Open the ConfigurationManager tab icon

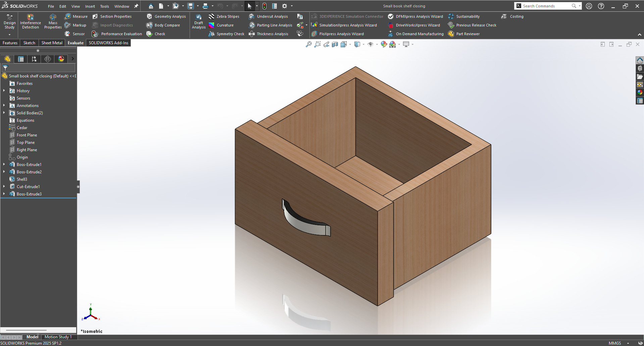(x=34, y=59)
